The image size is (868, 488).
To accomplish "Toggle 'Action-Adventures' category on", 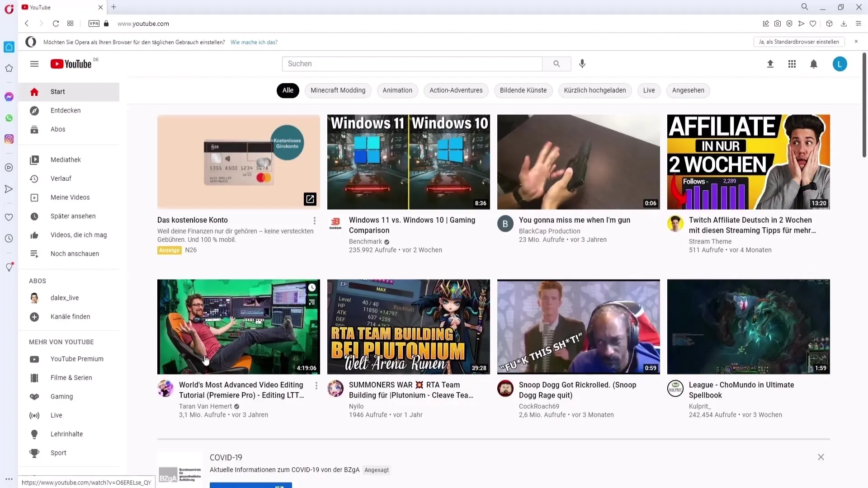I will [456, 90].
